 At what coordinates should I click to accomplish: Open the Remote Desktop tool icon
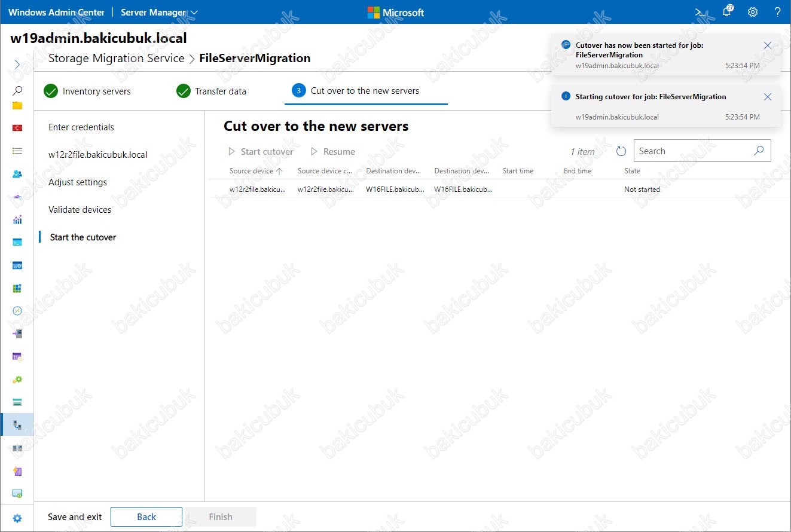click(17, 311)
